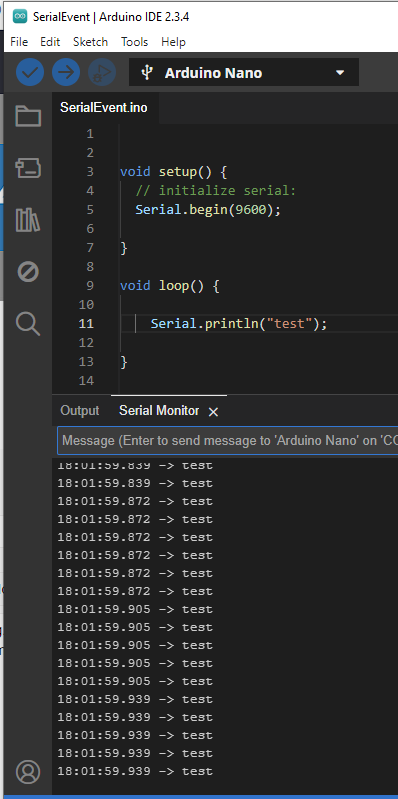398x799 pixels.
Task: Open the Debug sidebar icon
Action: (x=28, y=272)
